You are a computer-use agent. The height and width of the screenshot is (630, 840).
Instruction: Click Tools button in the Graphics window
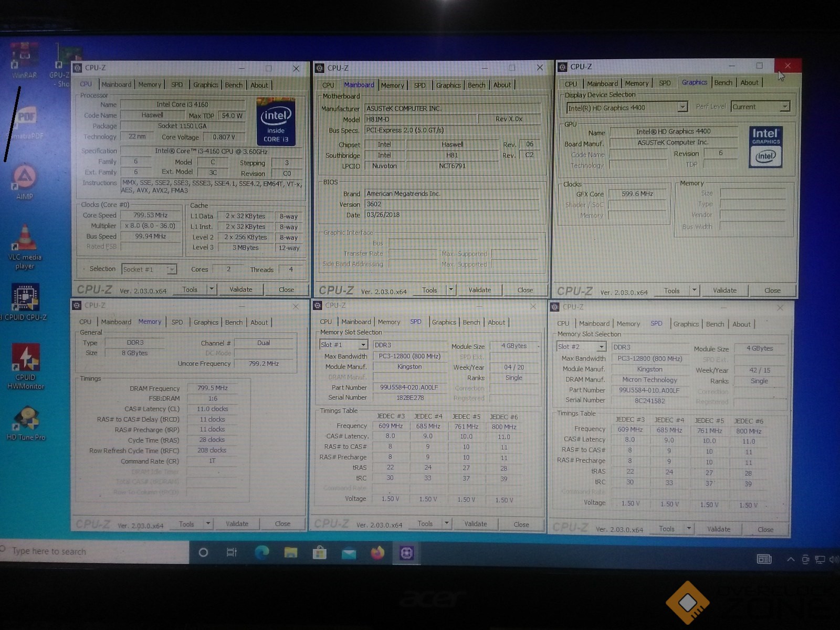[x=671, y=290]
